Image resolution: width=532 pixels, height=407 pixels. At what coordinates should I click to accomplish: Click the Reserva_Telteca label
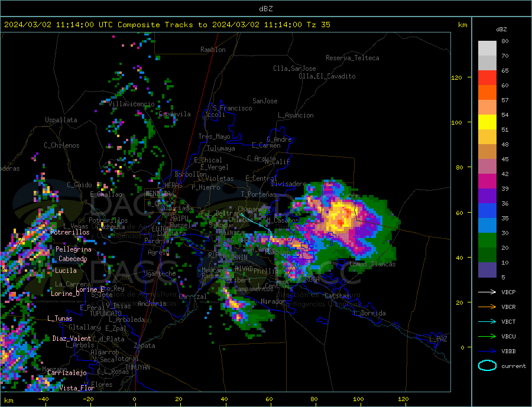click(x=352, y=58)
